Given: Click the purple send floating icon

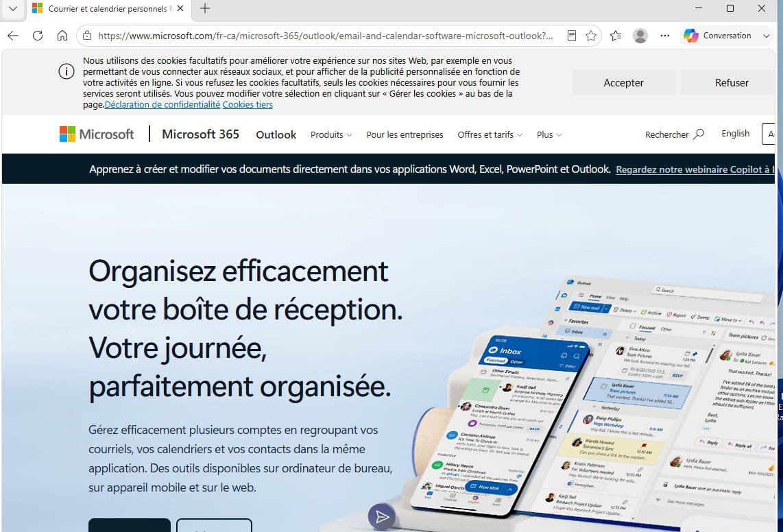Looking at the screenshot, I should click(382, 516).
